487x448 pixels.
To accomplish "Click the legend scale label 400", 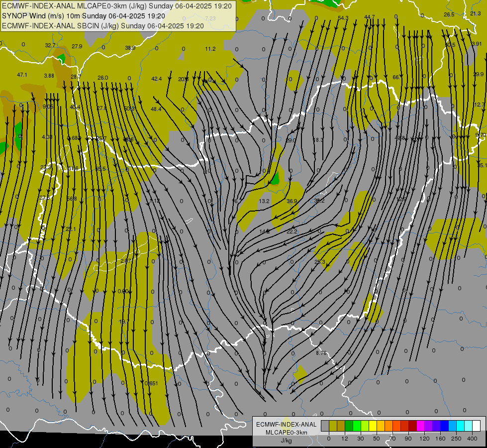I will 472,439.
